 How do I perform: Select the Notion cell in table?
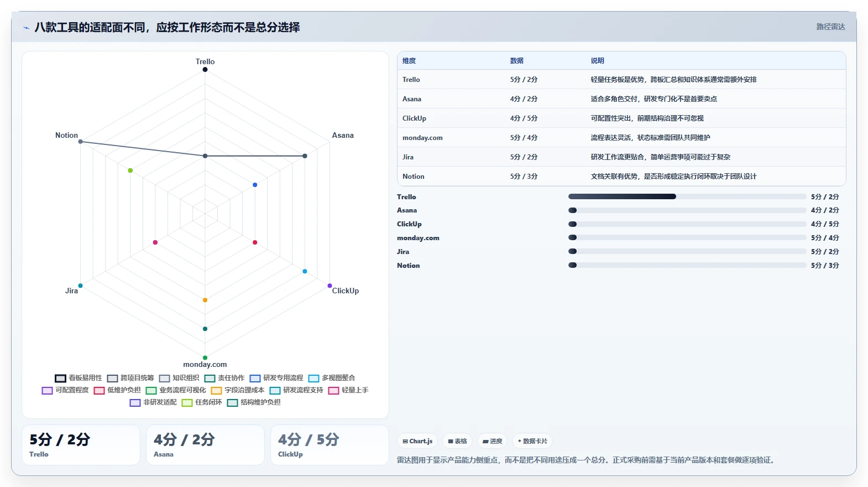click(414, 177)
